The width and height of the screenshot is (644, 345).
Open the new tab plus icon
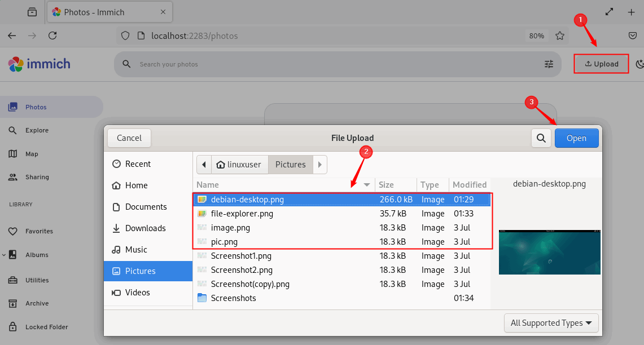[x=631, y=12]
